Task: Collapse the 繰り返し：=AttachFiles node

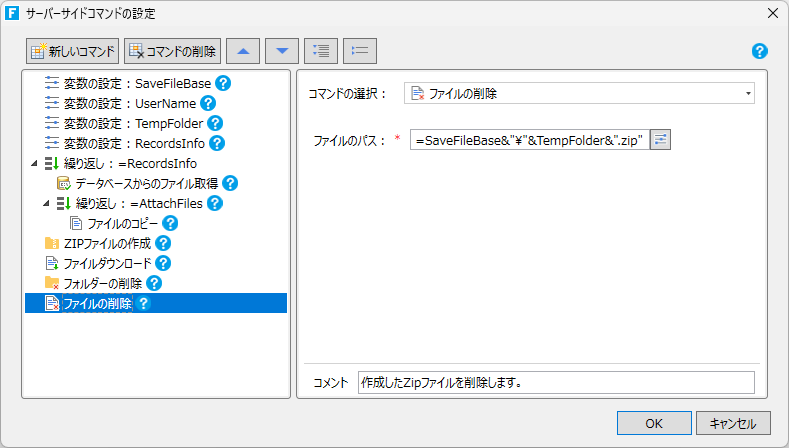Action: click(x=46, y=203)
